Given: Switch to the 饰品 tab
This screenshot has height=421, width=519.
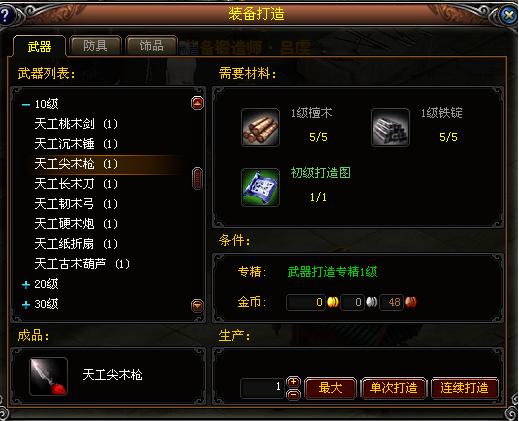Looking at the screenshot, I should (151, 46).
